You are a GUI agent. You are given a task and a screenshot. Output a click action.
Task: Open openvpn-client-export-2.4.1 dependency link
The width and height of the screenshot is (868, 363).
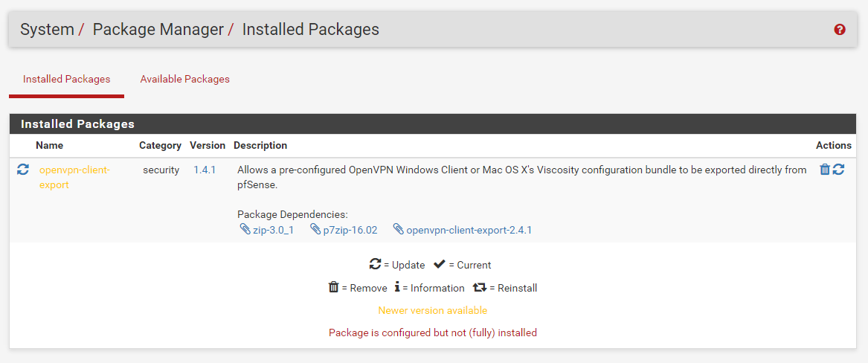[469, 230]
